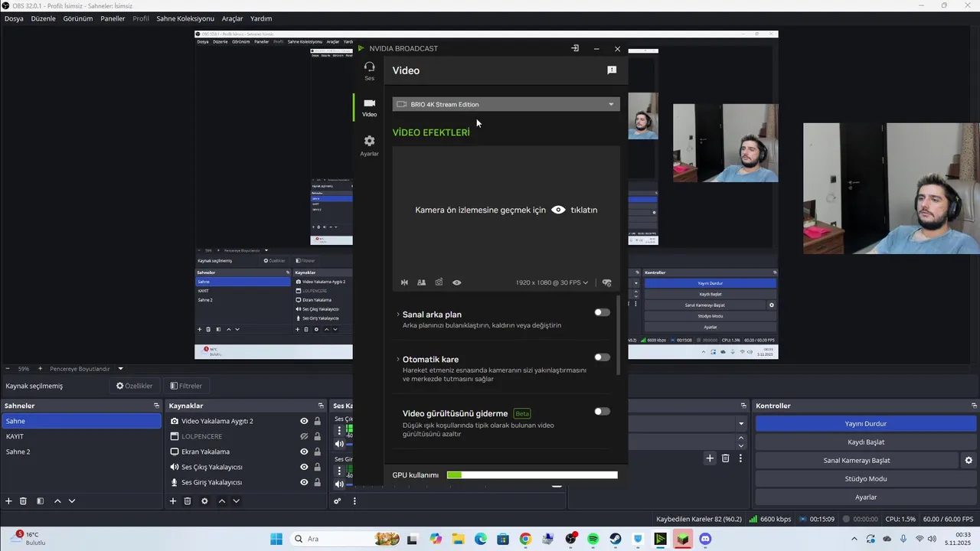Hide Ekran Yakalama source
The height and width of the screenshot is (551, 980).
(304, 452)
